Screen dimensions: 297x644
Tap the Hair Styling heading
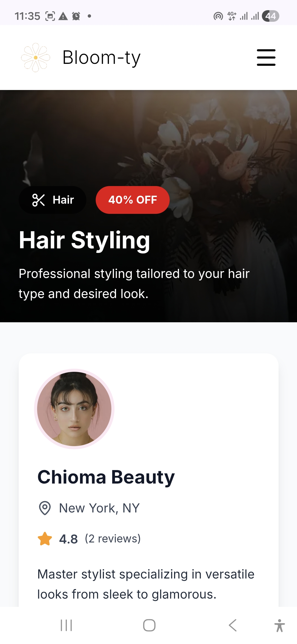pyautogui.click(x=84, y=240)
